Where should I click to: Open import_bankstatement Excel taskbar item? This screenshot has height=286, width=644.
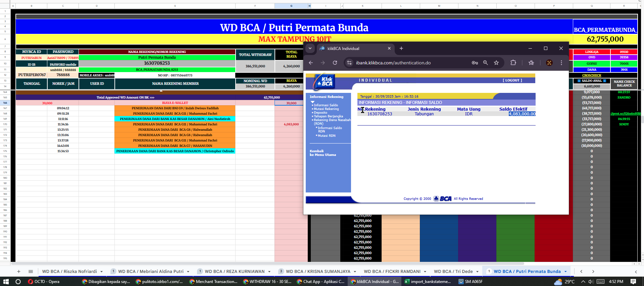point(428,282)
